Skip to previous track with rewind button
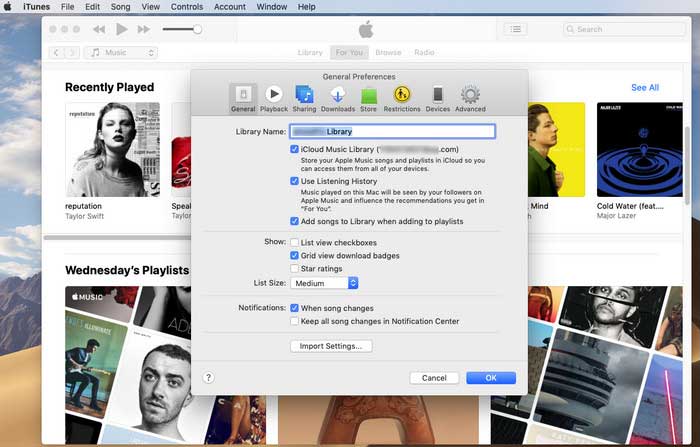Screen dimensions: 700x447 (99, 29)
